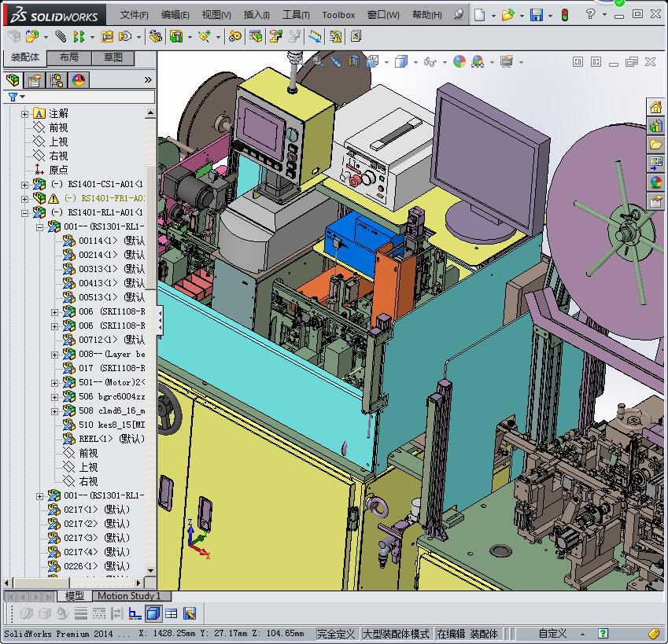Viewport: 668px width, 644px height.
Task: Open the FeatureManager design tree tab
Action: pyautogui.click(x=13, y=80)
